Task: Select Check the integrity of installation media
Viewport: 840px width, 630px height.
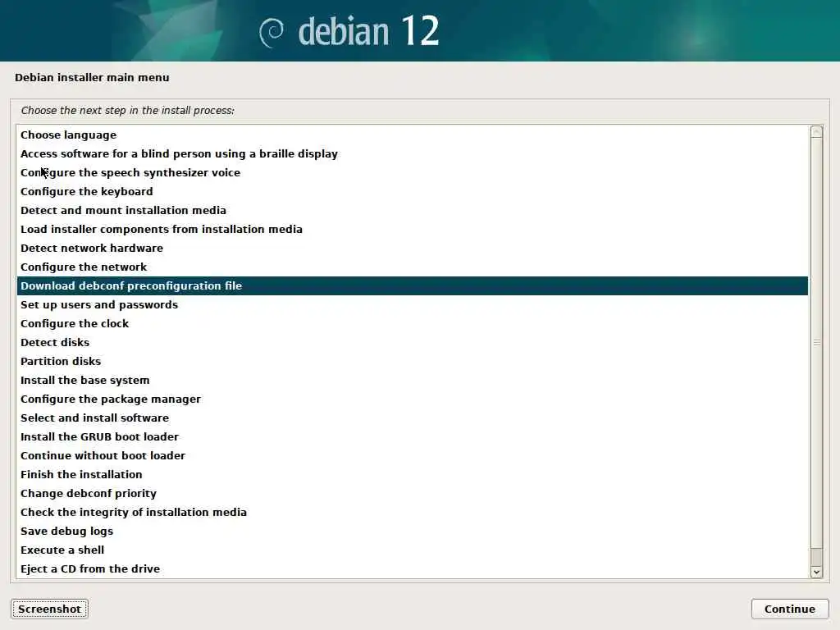Action: tap(412, 512)
